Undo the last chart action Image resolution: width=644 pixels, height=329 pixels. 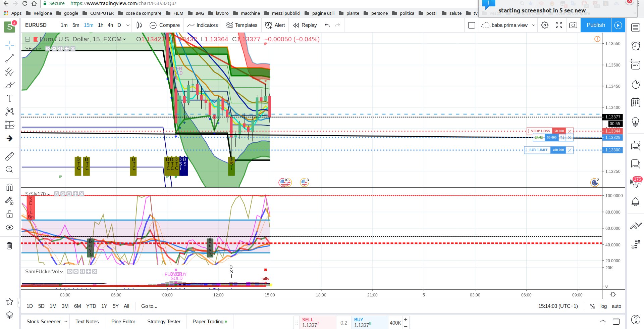(327, 25)
